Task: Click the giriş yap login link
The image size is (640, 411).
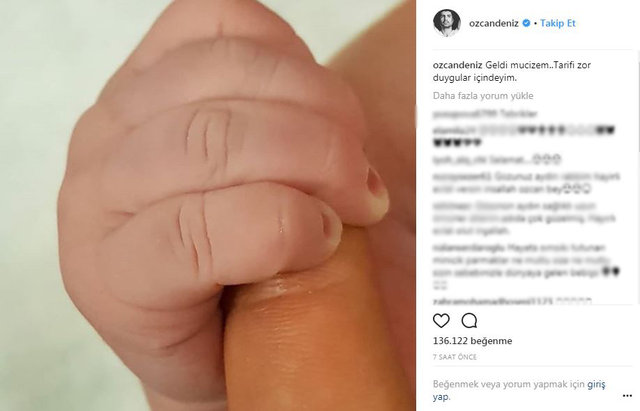Action: pos(519,390)
